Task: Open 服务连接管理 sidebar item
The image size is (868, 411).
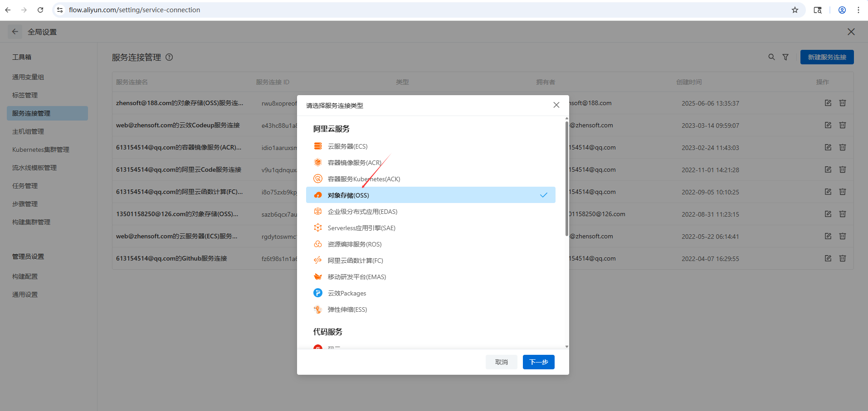Action: [47, 113]
